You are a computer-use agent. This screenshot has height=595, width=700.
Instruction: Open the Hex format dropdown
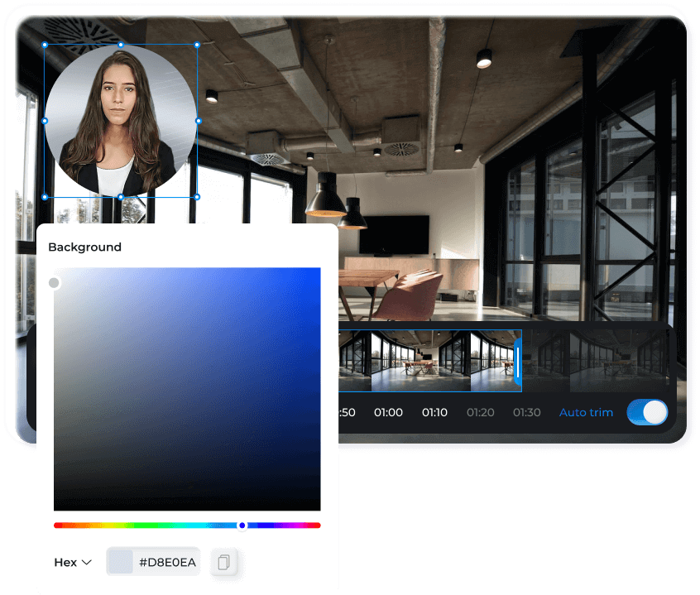[x=72, y=562]
